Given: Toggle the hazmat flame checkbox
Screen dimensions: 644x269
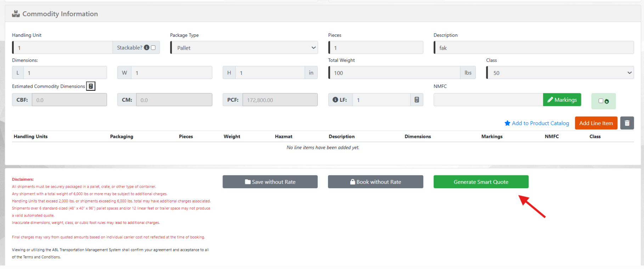Looking at the screenshot, I should click(x=601, y=101).
